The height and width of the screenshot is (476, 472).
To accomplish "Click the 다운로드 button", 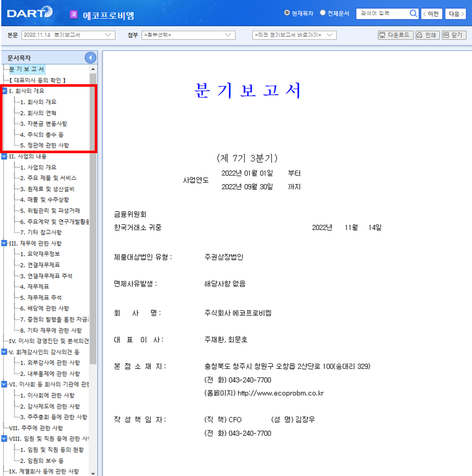I will click(395, 35).
